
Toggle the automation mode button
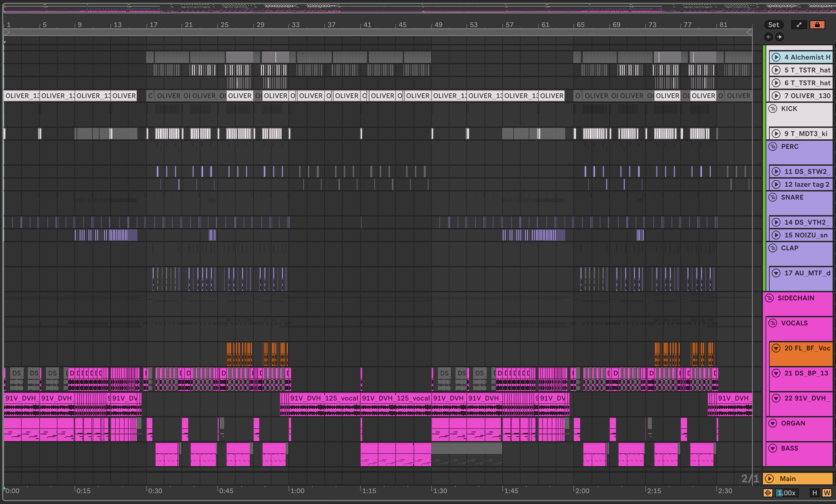tap(799, 25)
